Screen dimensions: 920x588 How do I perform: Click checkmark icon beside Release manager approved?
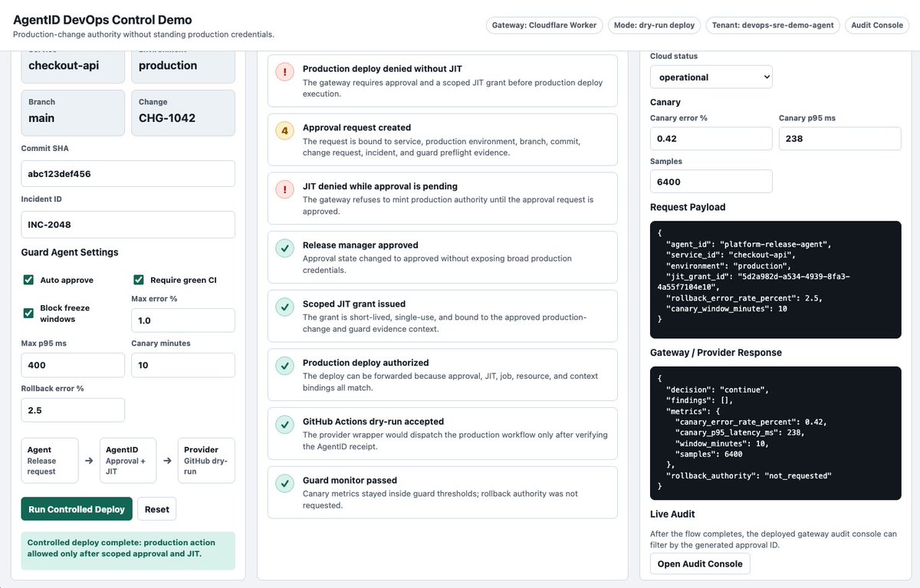285,248
